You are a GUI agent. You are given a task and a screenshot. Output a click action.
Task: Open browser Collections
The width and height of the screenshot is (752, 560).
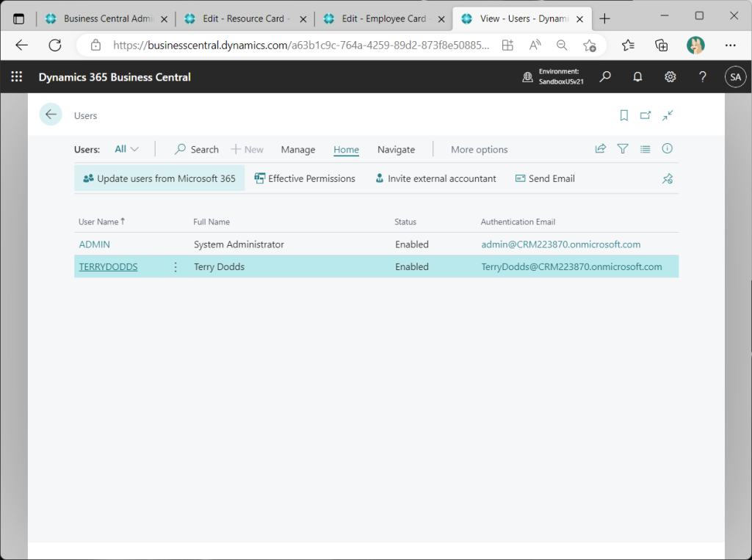(x=662, y=46)
